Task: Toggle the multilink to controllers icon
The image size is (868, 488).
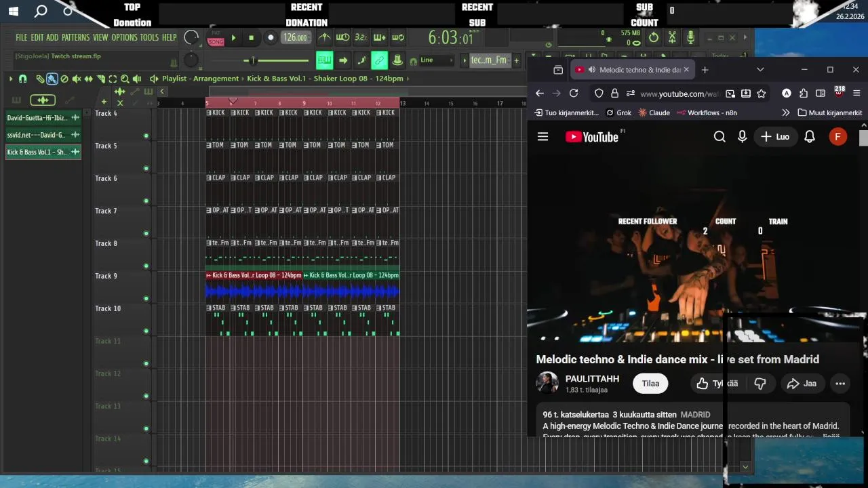Action: point(380,60)
